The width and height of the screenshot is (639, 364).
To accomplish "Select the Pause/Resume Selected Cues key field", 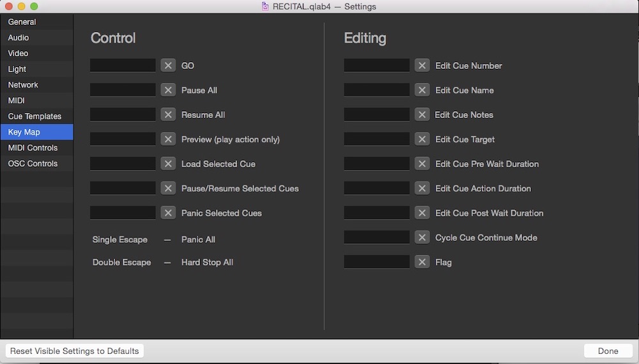I will coord(123,188).
